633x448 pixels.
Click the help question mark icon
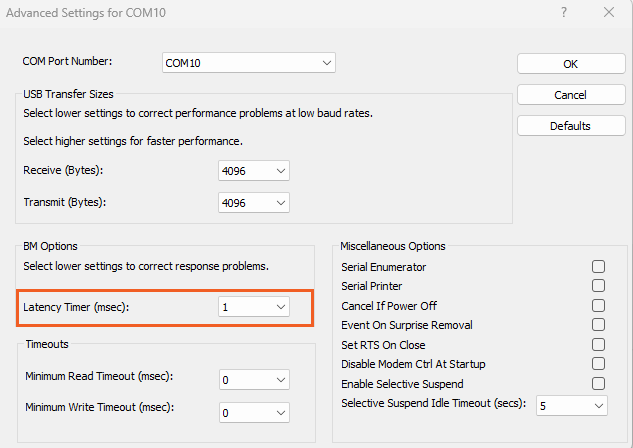click(564, 12)
